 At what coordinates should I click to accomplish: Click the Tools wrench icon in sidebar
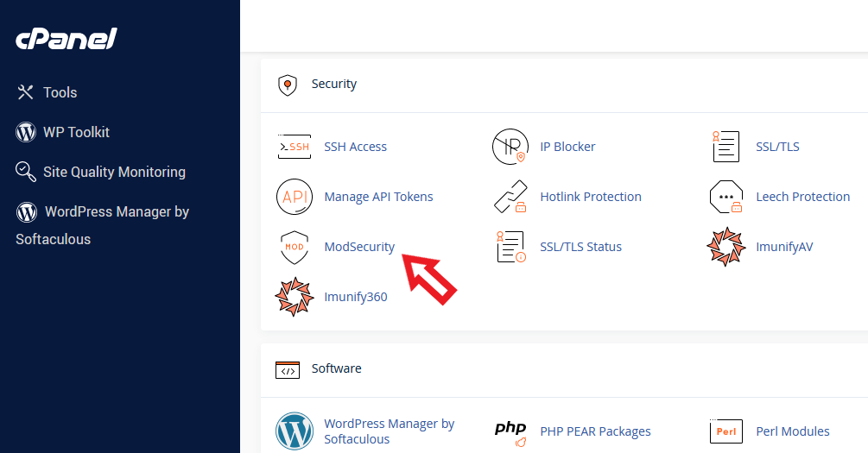point(25,92)
